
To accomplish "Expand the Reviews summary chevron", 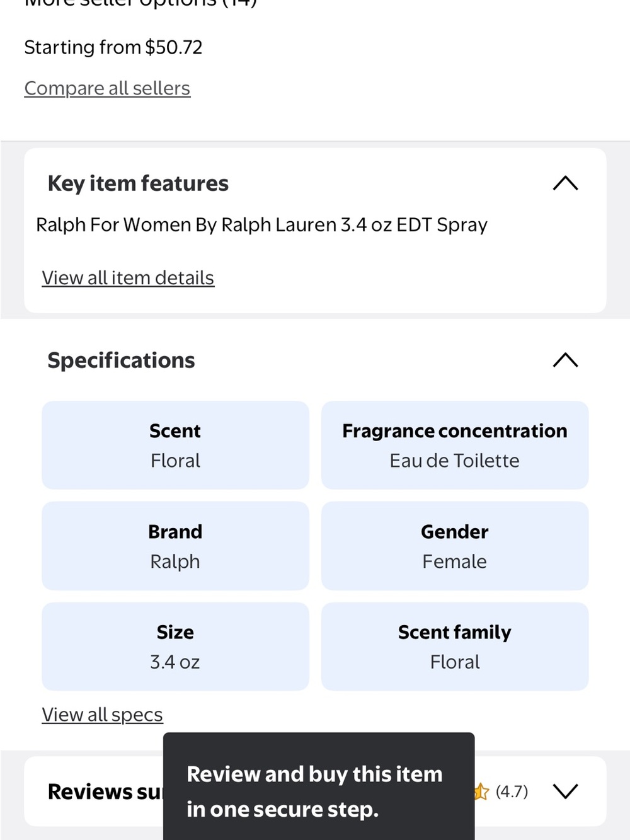I will (x=565, y=791).
